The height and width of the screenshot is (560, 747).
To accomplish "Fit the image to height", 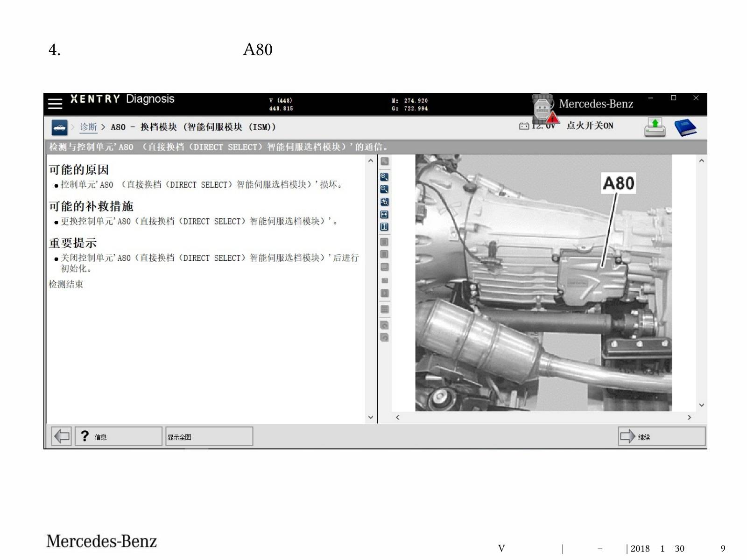I will click(x=384, y=227).
